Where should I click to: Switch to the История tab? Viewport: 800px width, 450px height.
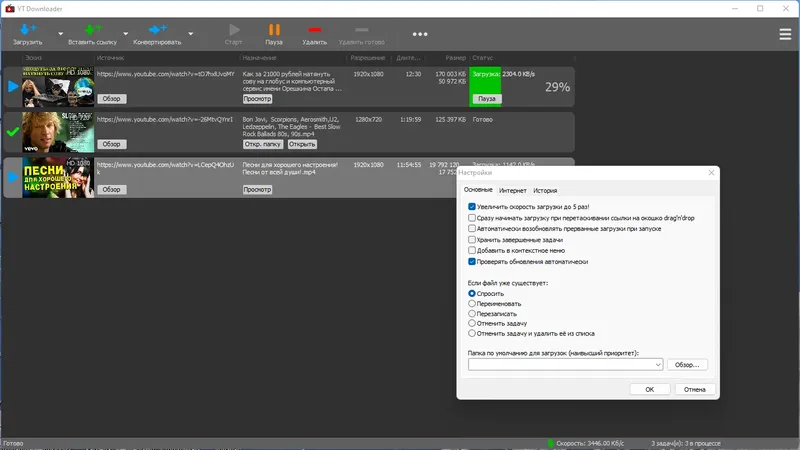click(545, 190)
